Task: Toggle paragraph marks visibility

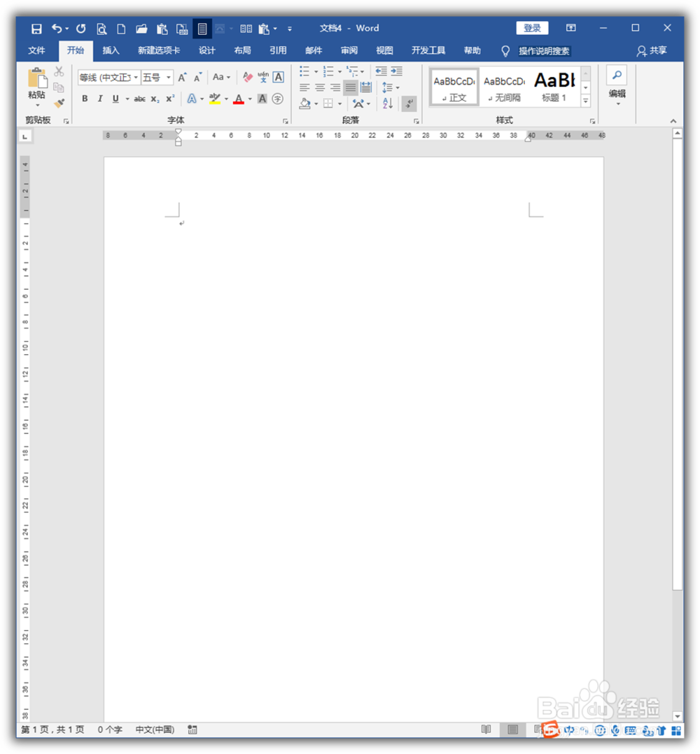Action: (409, 103)
